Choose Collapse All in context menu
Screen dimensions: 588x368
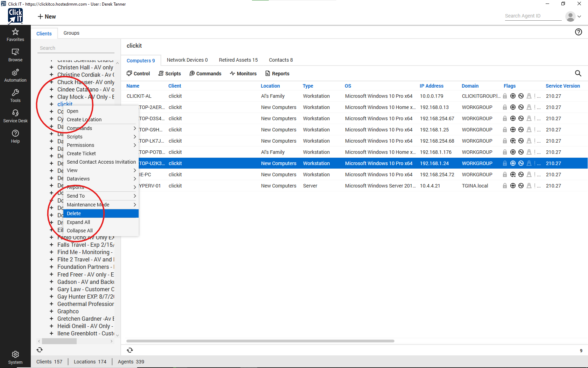pos(101,231)
